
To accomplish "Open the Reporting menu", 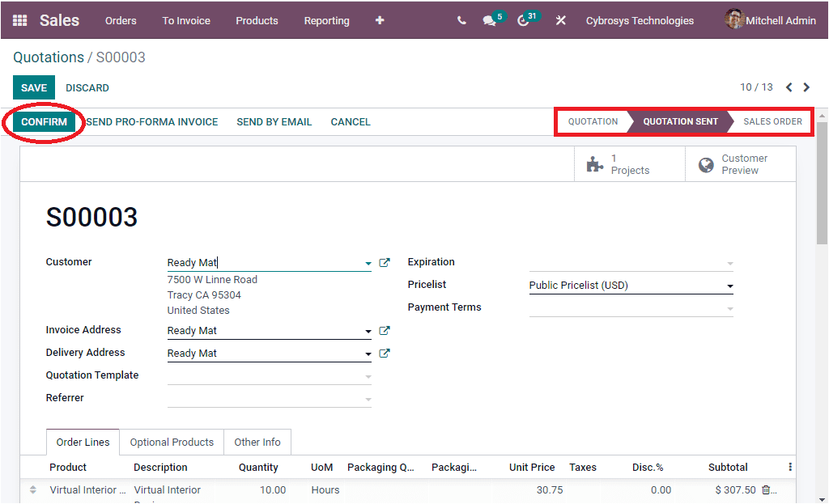I will pyautogui.click(x=326, y=20).
